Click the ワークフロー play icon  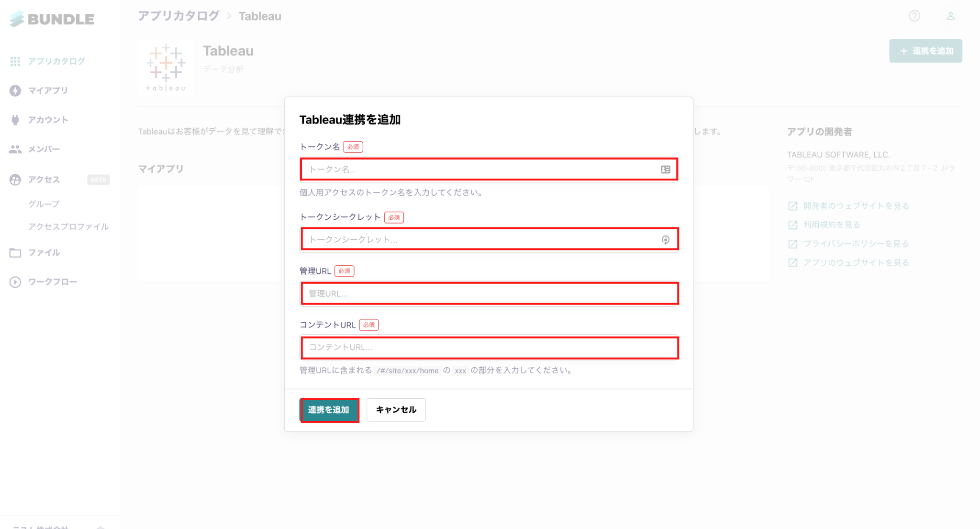click(15, 282)
